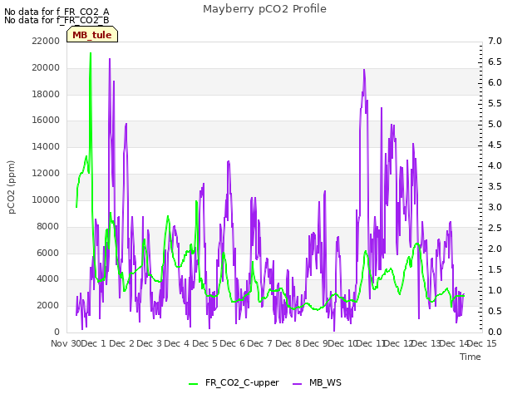Screen dimensions: 532x399
Task: Click the Dec 5 date label
Action: coord(205,343)
